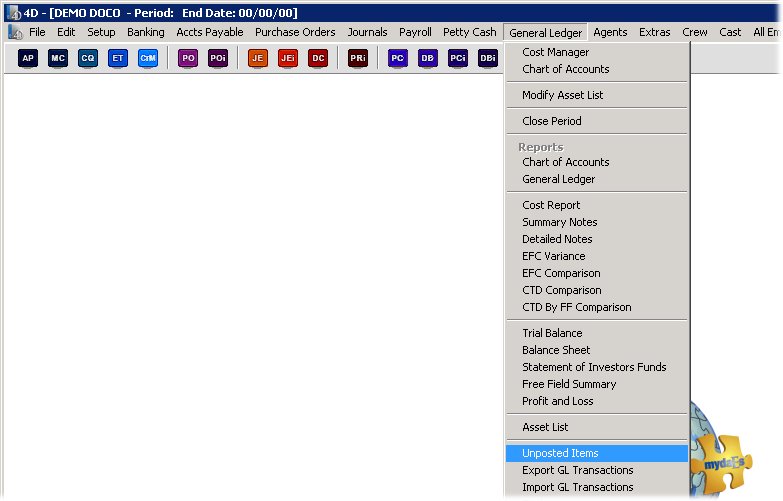
Task: Open the Agents menu
Action: click(x=610, y=32)
